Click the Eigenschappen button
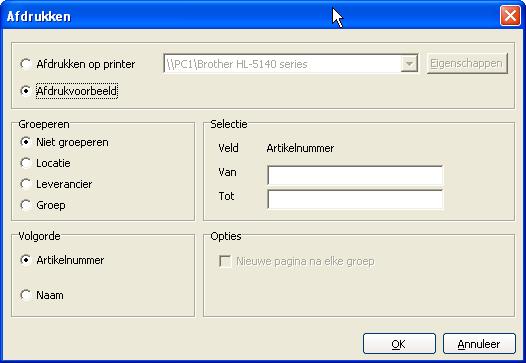The width and height of the screenshot is (526, 363). tap(467, 63)
